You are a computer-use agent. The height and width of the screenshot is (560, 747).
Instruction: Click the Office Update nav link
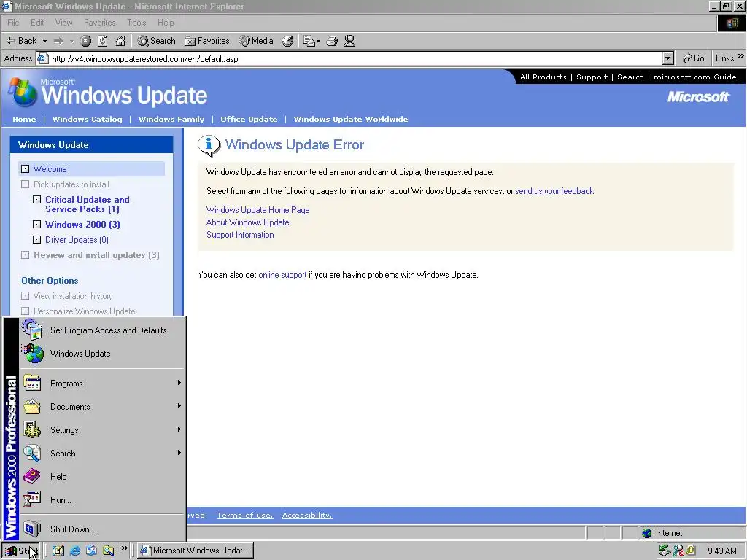[x=249, y=119]
